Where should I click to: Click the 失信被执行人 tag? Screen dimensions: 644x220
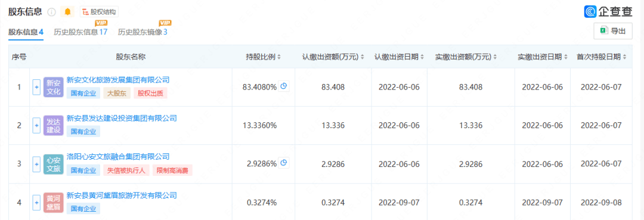[x=126, y=171]
